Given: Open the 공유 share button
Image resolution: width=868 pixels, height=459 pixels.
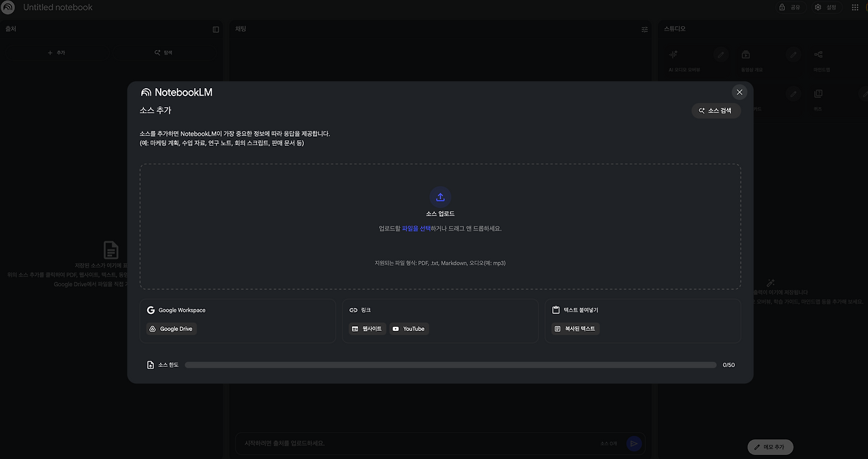Looking at the screenshot, I should pos(790,7).
